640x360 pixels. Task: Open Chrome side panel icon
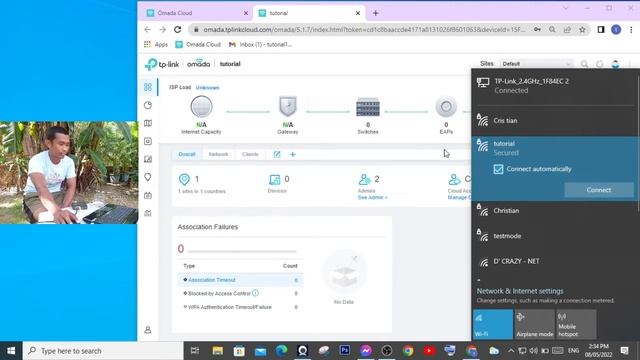pos(601,29)
